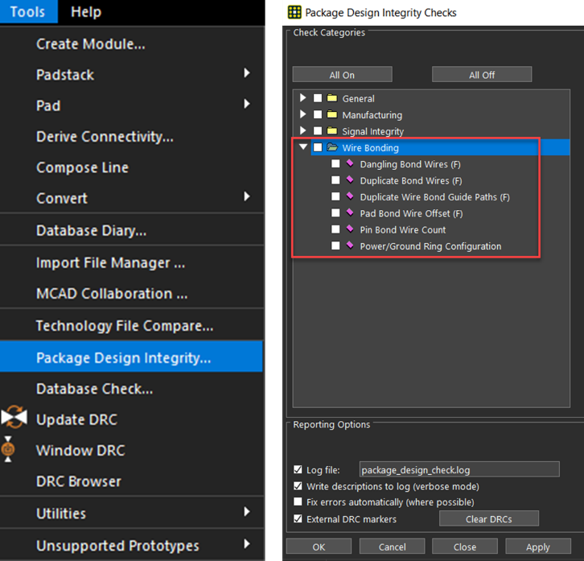Open the Padstack submenu arrow
This screenshot has width=584, height=561.
(247, 73)
